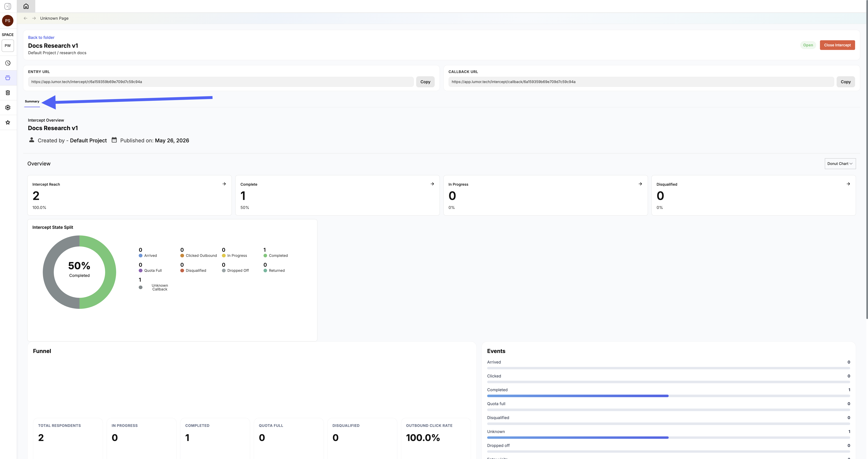
Task: Switch to the PW space
Action: click(x=8, y=46)
